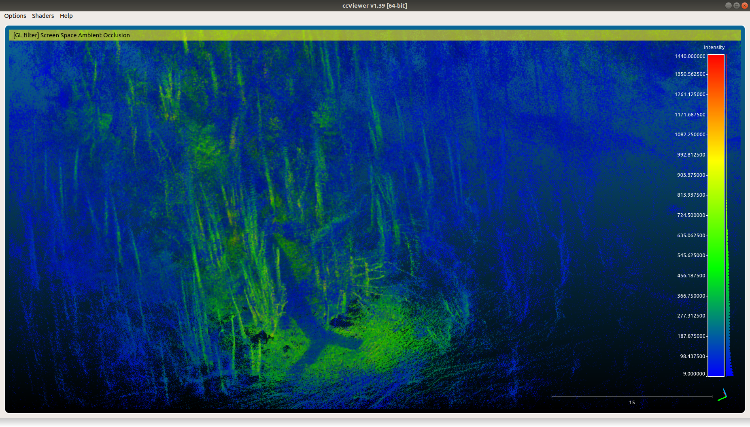The height and width of the screenshot is (427, 750).
Task: Open the Shaders menu
Action: pos(43,16)
